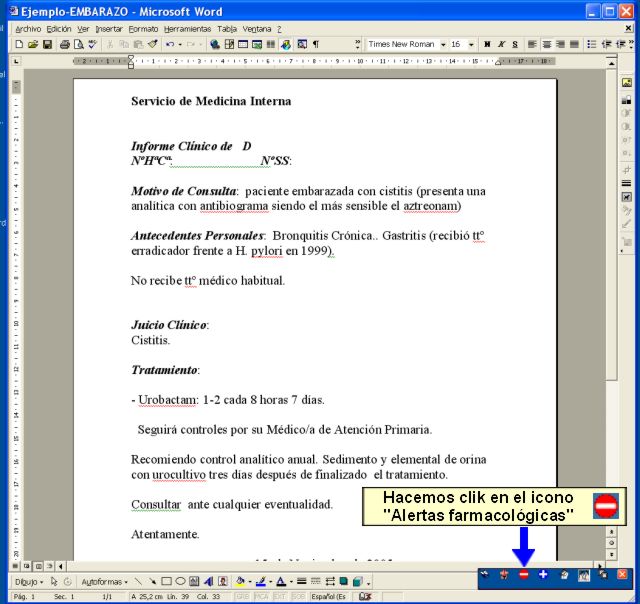Open the Formato menu
640x604 pixels.
143,29
